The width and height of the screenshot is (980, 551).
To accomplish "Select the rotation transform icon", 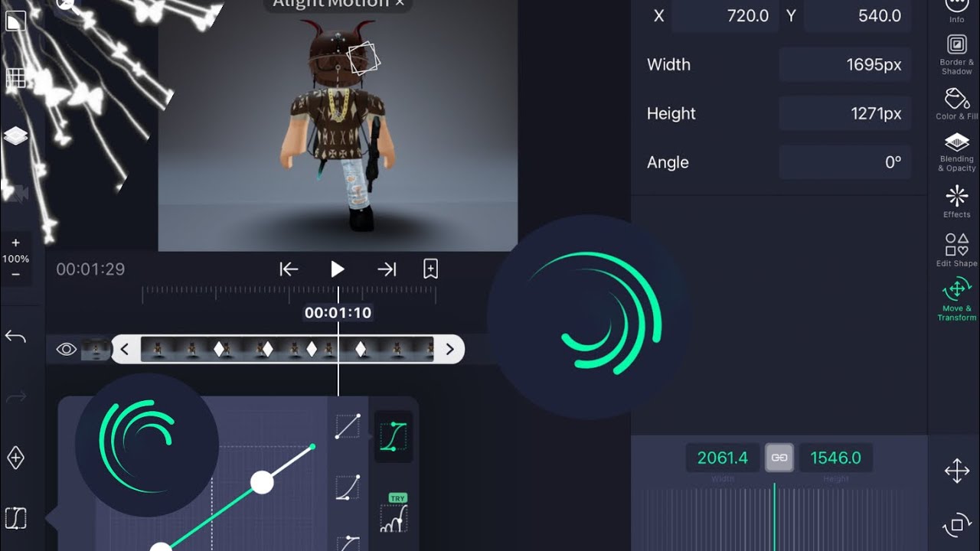I will [x=957, y=525].
